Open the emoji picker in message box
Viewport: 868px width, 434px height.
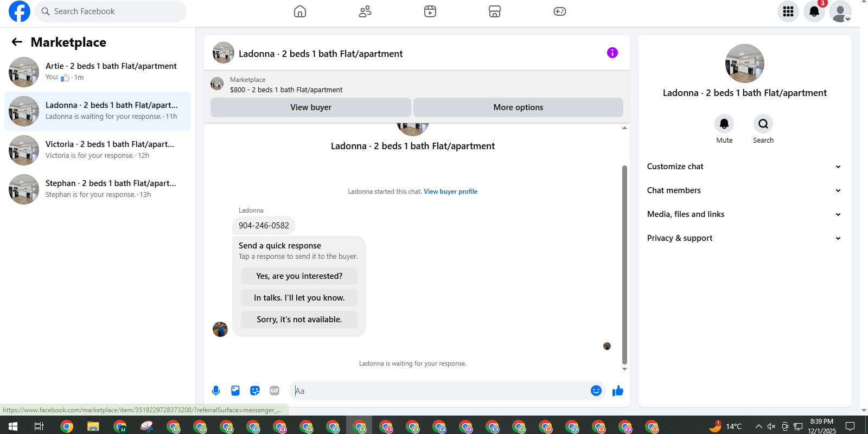(x=596, y=391)
